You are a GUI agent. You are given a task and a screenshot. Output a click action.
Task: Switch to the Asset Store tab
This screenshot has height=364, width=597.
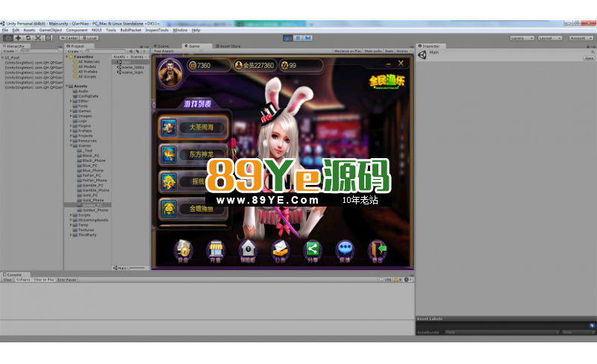click(x=229, y=46)
